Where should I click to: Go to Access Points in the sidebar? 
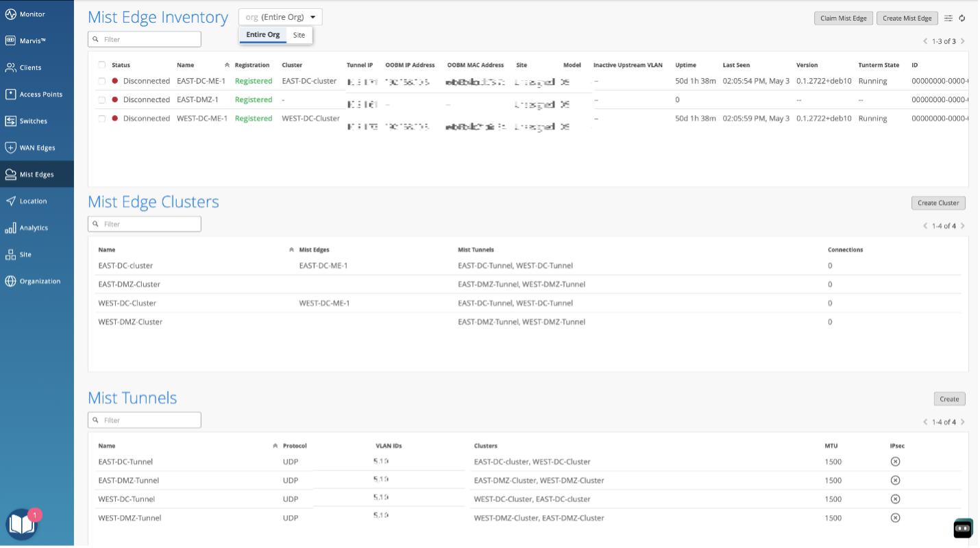click(x=40, y=95)
